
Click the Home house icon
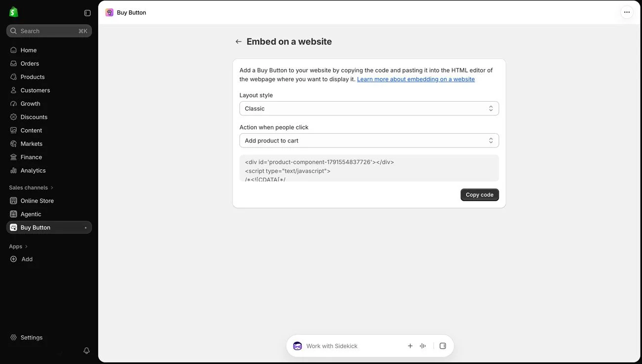[13, 50]
